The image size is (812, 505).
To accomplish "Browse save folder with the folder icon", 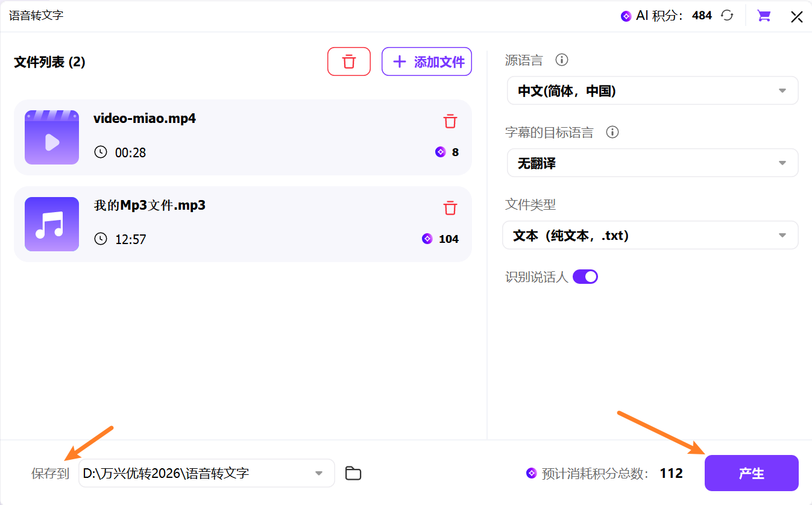I will pos(353,473).
